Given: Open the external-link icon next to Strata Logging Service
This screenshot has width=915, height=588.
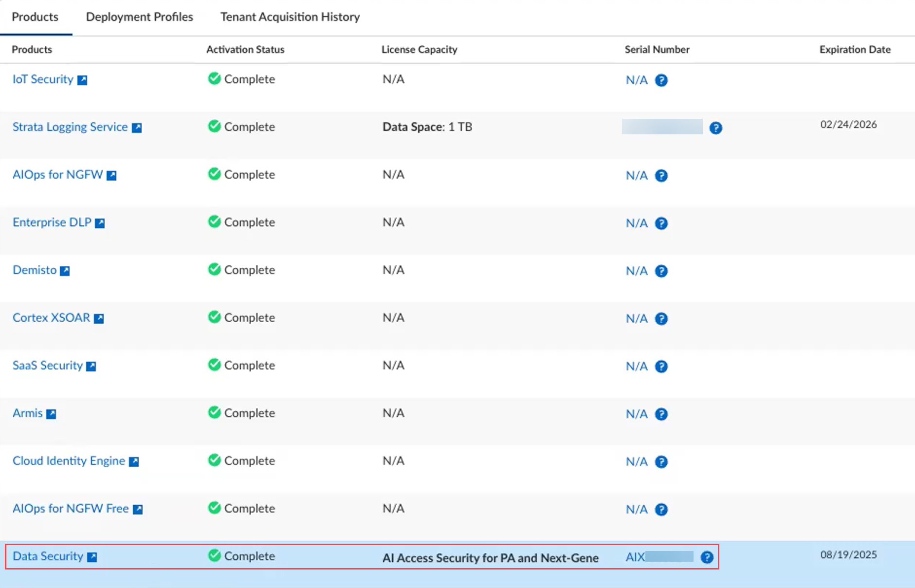Looking at the screenshot, I should click(x=137, y=128).
